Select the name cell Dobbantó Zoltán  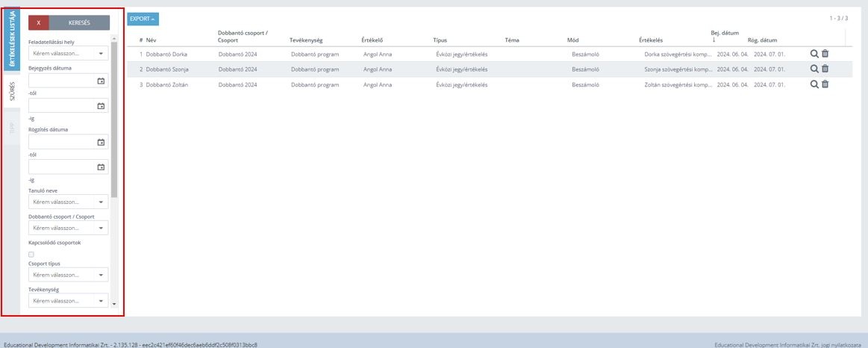coord(167,84)
